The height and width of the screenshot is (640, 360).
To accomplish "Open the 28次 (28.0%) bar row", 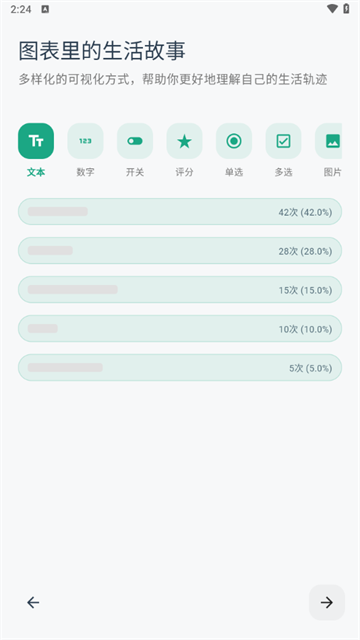I will point(180,251).
